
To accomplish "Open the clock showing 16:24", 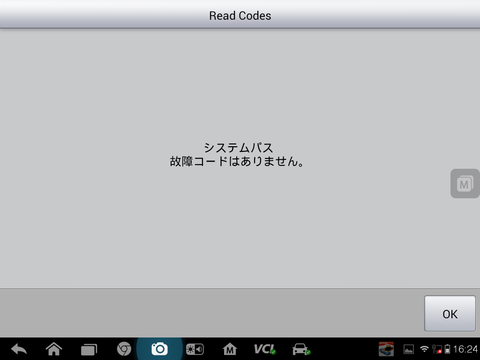I will click(x=465, y=349).
